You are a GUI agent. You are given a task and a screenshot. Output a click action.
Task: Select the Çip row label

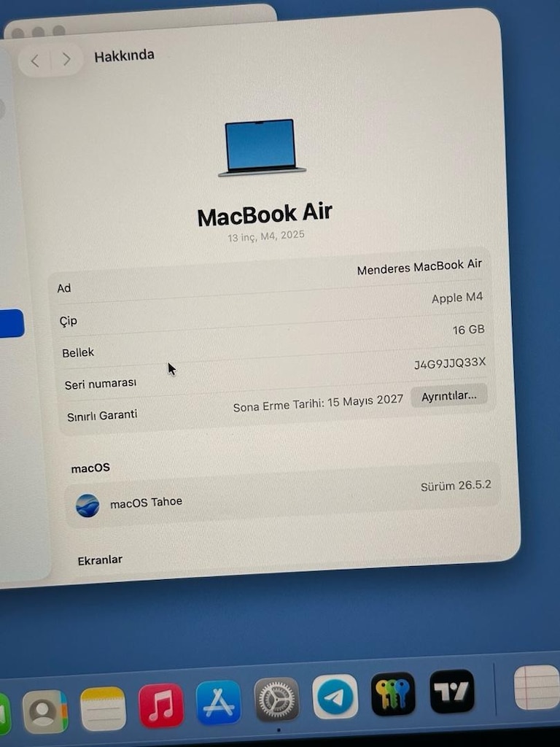pos(68,321)
